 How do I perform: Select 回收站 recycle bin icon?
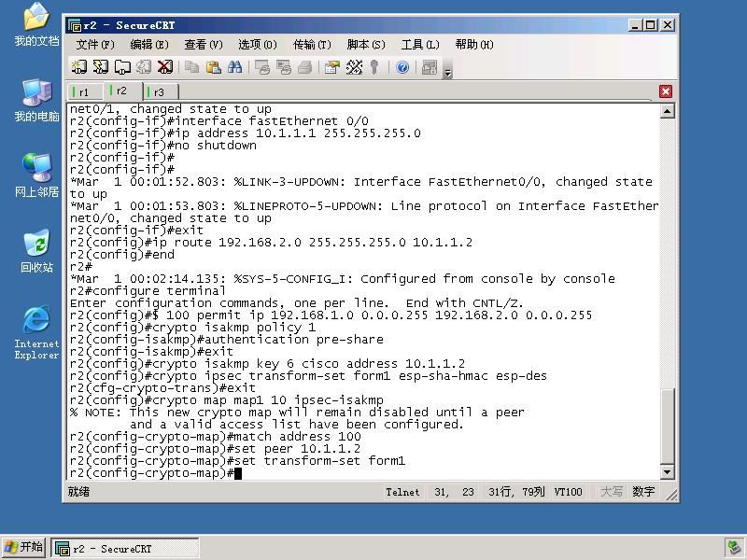click(x=36, y=251)
